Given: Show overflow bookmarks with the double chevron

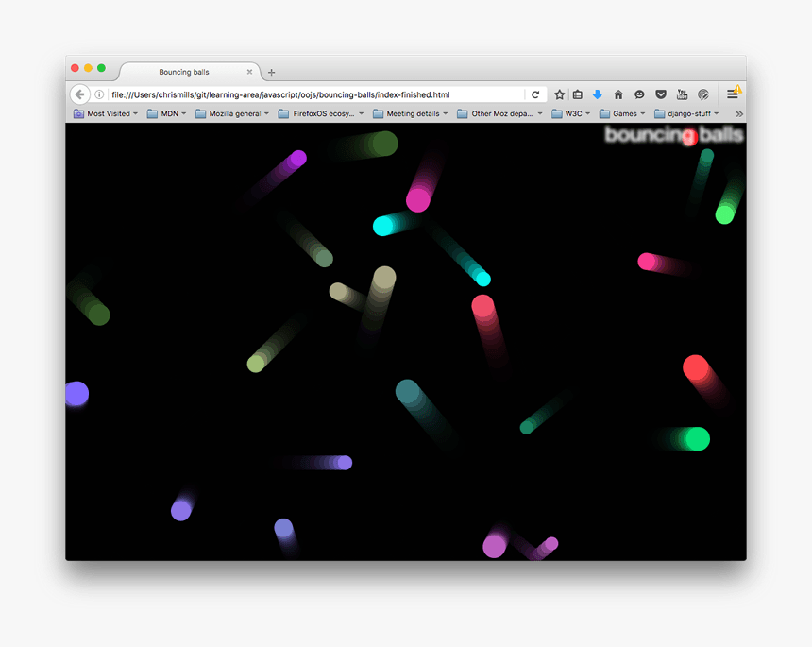Looking at the screenshot, I should (738, 112).
